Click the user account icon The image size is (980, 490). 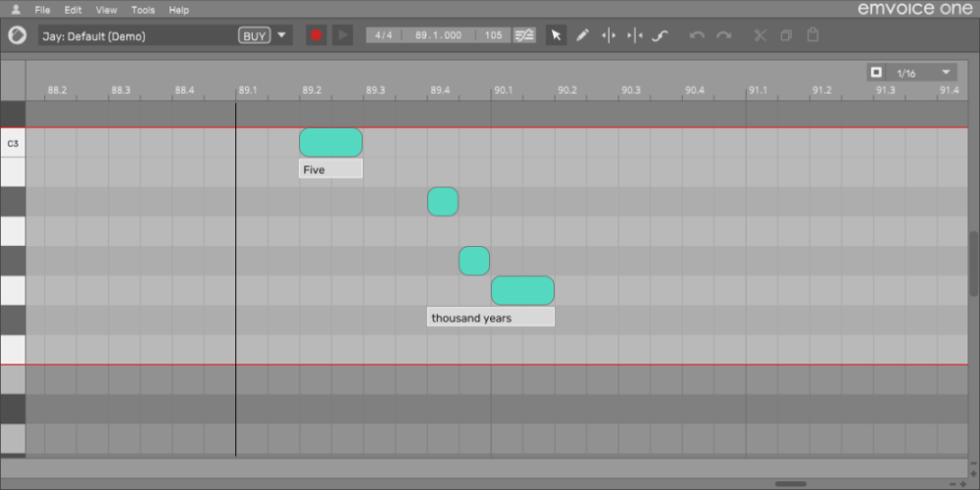[x=17, y=10]
